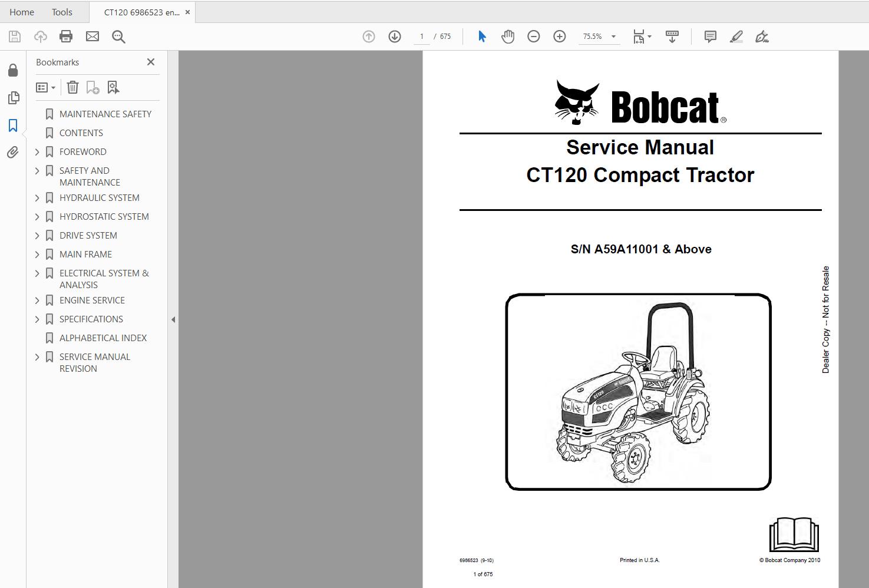The height and width of the screenshot is (588, 869).
Task: Select the Highlight text pen tool
Action: tap(736, 37)
